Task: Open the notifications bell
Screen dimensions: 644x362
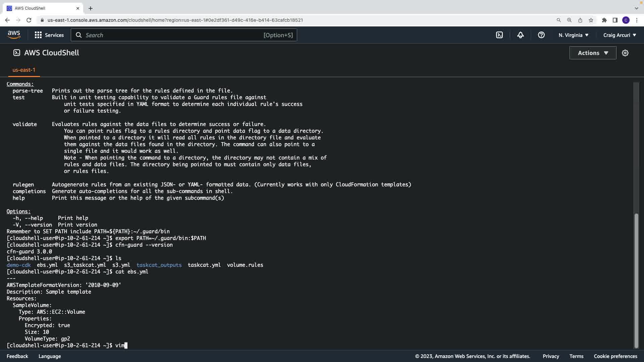Action: (x=520, y=35)
